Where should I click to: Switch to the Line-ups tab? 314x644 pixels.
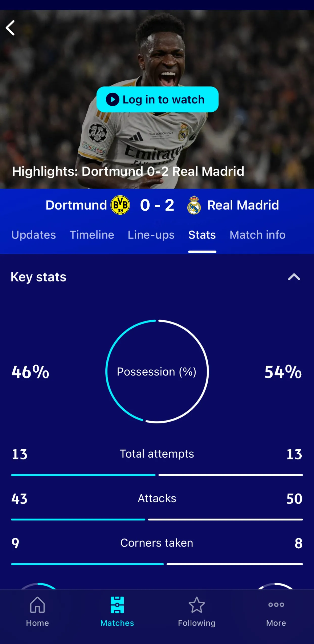coord(151,235)
